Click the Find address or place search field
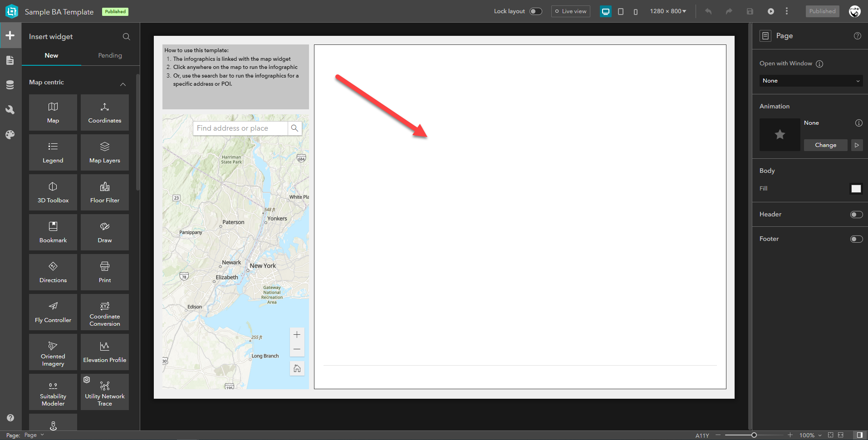The height and width of the screenshot is (440, 868). [240, 128]
